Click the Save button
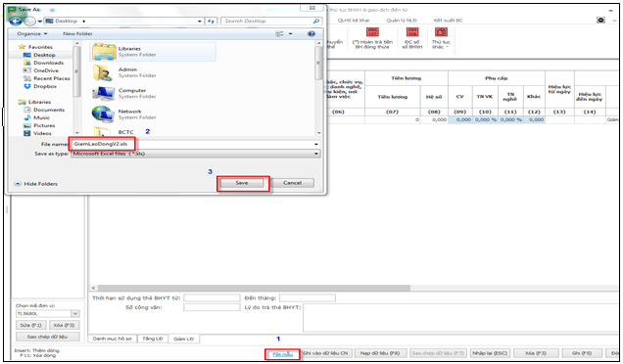 coord(242,183)
